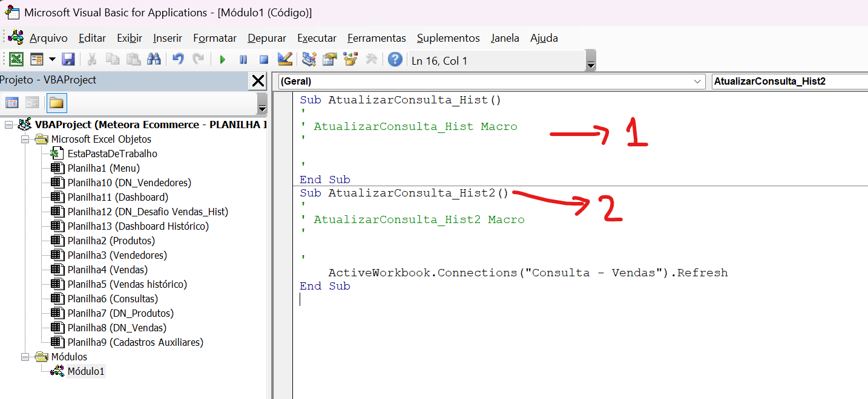Open the Executar menu
868x399 pixels.
[317, 38]
